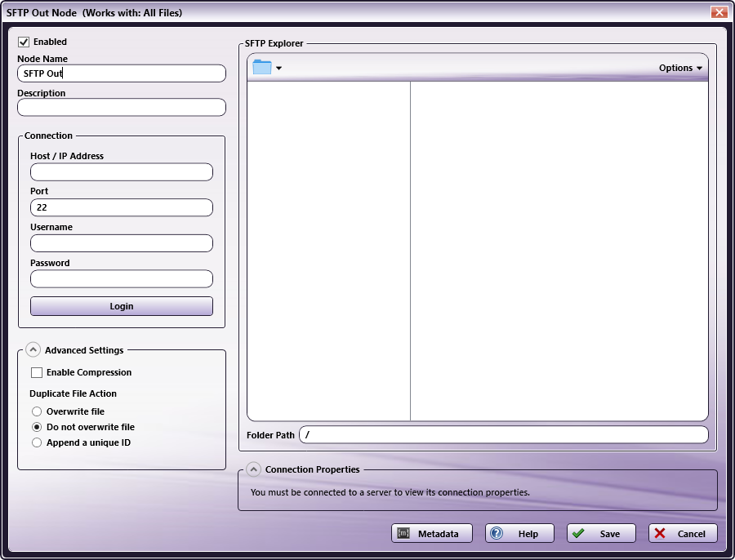
Task: Open the SFTP Explorer folder icon
Action: (262, 67)
